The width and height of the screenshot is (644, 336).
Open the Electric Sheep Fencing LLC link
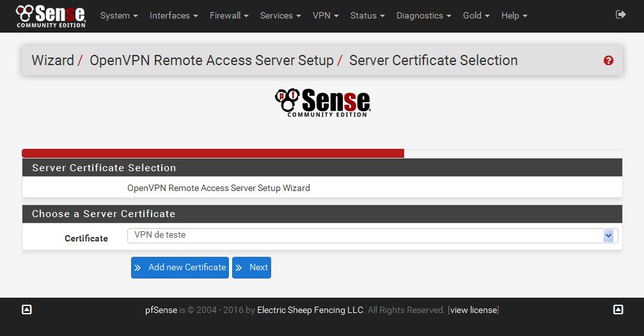[310, 310]
